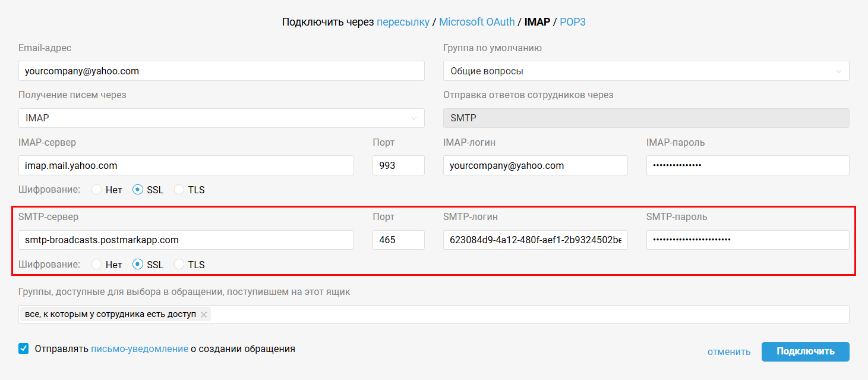Focus the SMTP-сервер input field

[x=186, y=240]
